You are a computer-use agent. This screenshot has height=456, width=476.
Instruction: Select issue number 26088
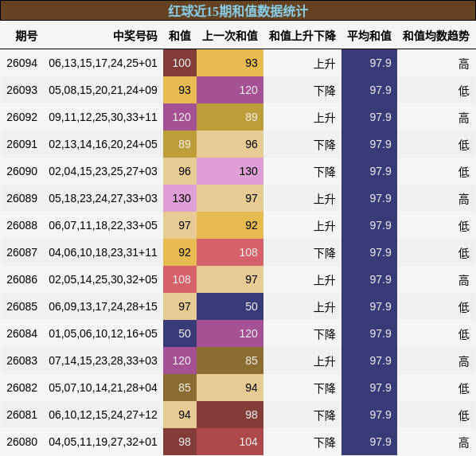tap(21, 225)
